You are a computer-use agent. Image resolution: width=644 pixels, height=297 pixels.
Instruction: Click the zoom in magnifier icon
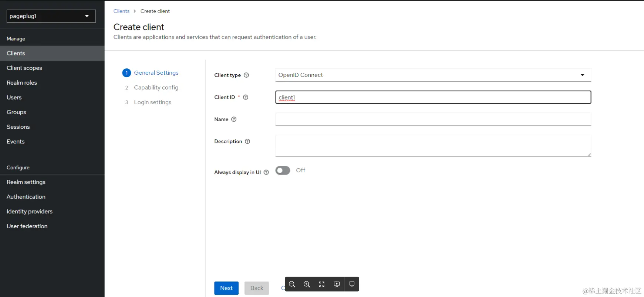pos(307,284)
